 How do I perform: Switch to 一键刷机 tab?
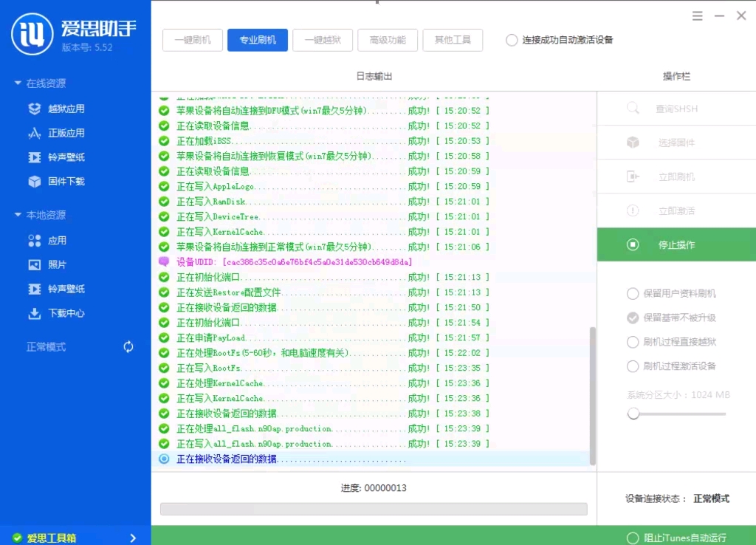click(x=193, y=40)
